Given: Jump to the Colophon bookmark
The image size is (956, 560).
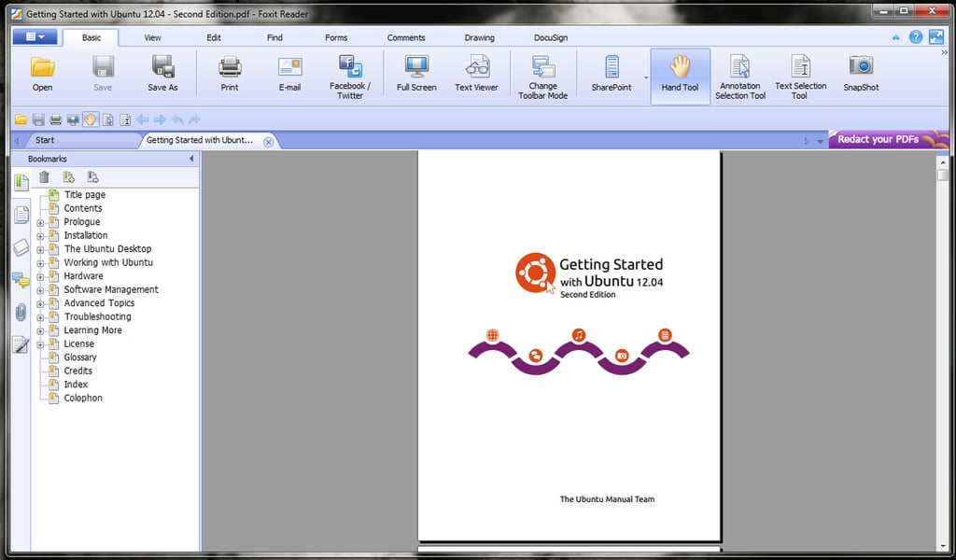Looking at the screenshot, I should [x=83, y=398].
